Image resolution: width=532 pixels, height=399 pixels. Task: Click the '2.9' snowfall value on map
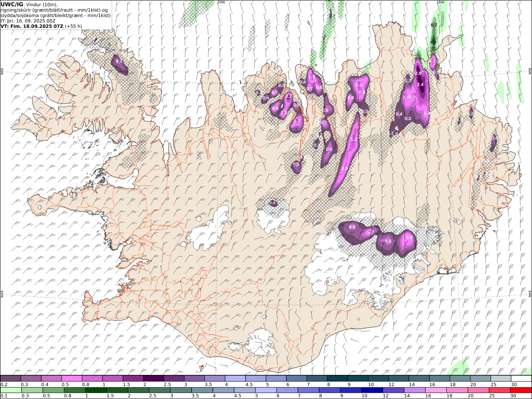(418, 74)
